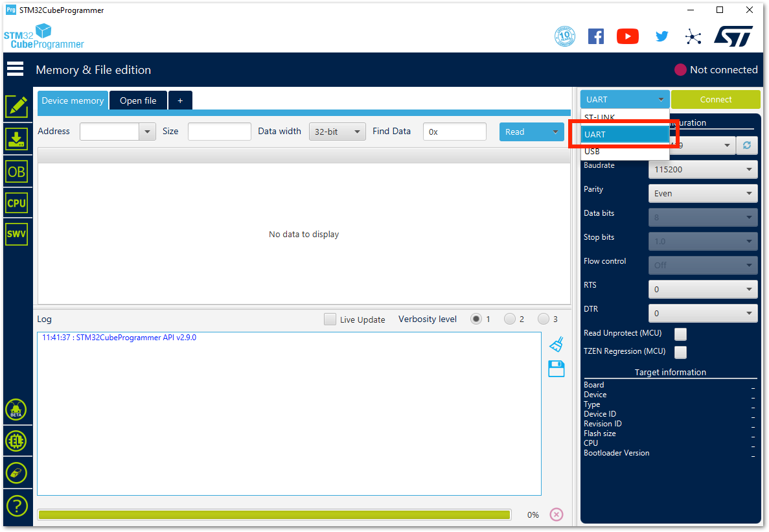Viewport: 769px width, 532px height.
Task: Open Memory & File edition pencil icon
Action: [x=17, y=106]
